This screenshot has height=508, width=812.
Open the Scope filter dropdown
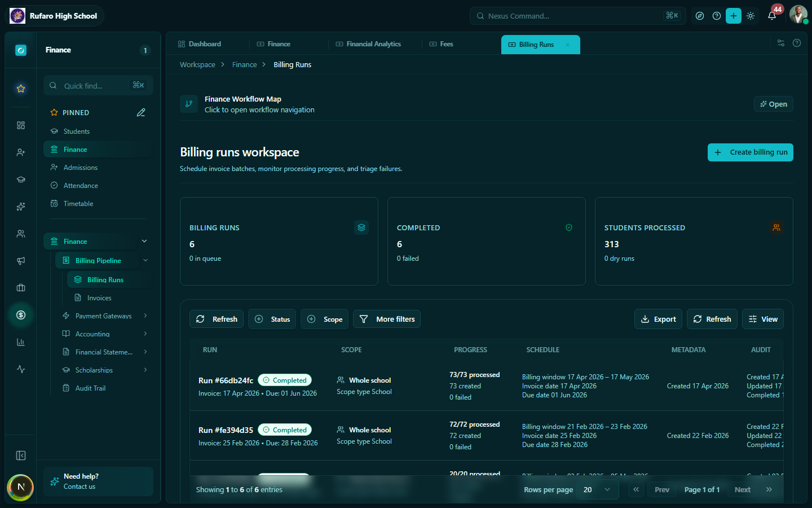point(325,319)
